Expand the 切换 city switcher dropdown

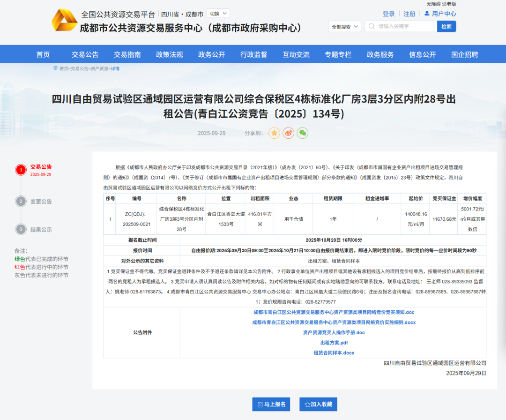pyautogui.click(x=218, y=14)
